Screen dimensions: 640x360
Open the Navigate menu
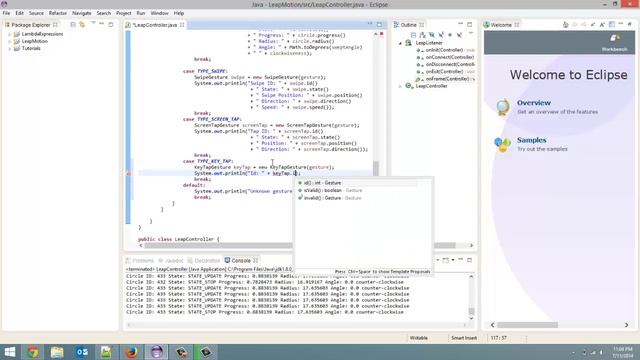pyautogui.click(x=82, y=13)
